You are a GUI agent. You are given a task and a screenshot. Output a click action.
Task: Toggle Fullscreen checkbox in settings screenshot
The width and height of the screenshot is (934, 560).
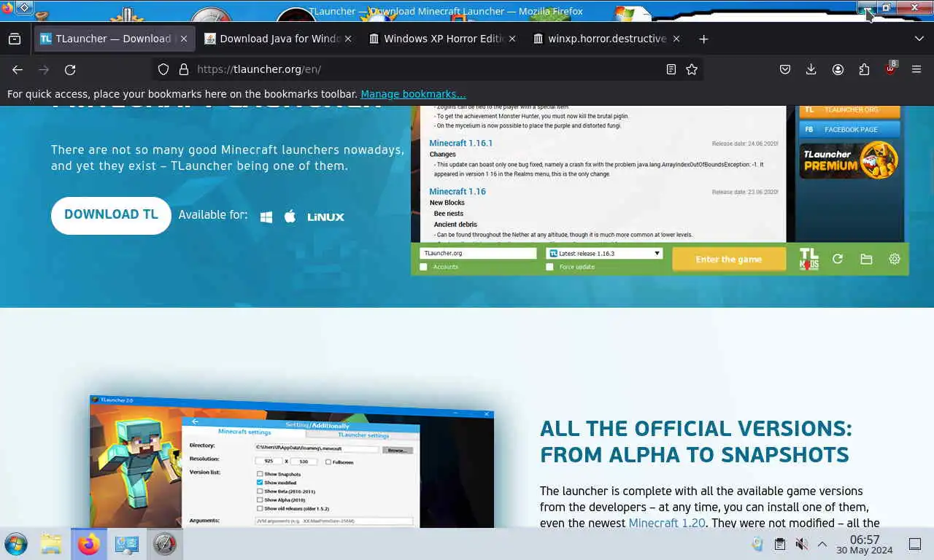coord(328,462)
